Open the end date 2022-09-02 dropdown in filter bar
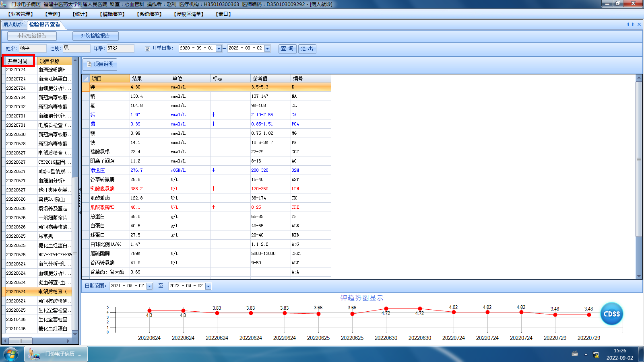The width and height of the screenshot is (644, 362). tap(268, 49)
